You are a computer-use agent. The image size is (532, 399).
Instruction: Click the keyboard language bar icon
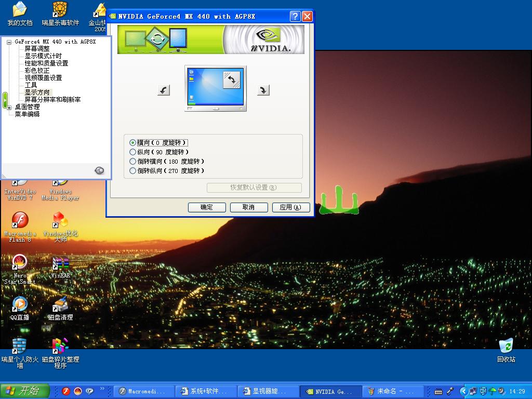(438, 392)
